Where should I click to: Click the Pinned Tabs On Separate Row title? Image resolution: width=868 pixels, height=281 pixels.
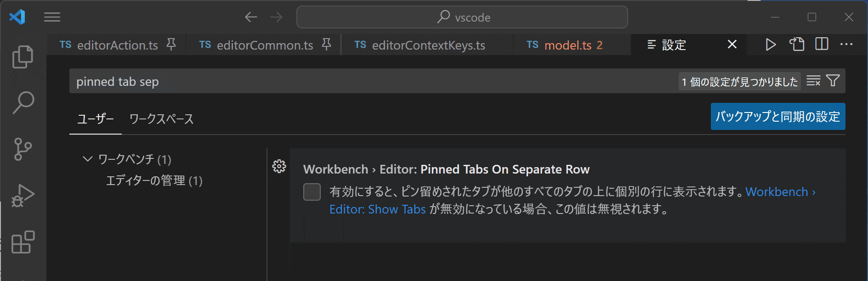(x=505, y=169)
